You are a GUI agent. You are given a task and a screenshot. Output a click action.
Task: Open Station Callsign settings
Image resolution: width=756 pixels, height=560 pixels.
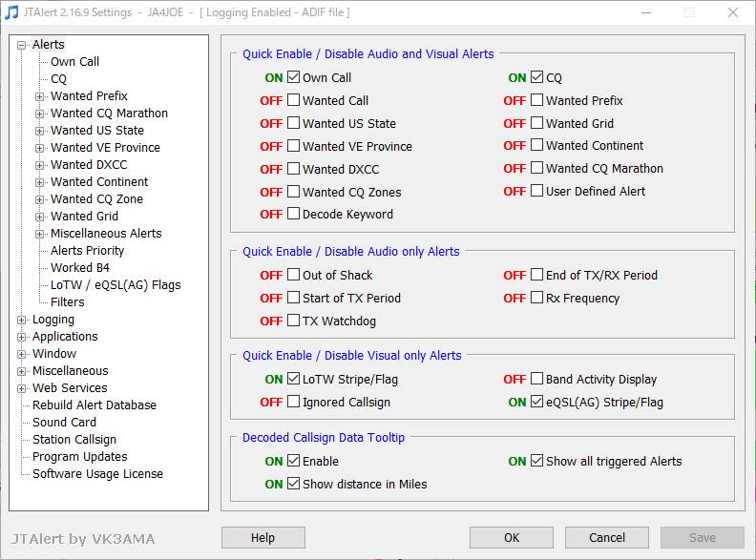tap(74, 440)
